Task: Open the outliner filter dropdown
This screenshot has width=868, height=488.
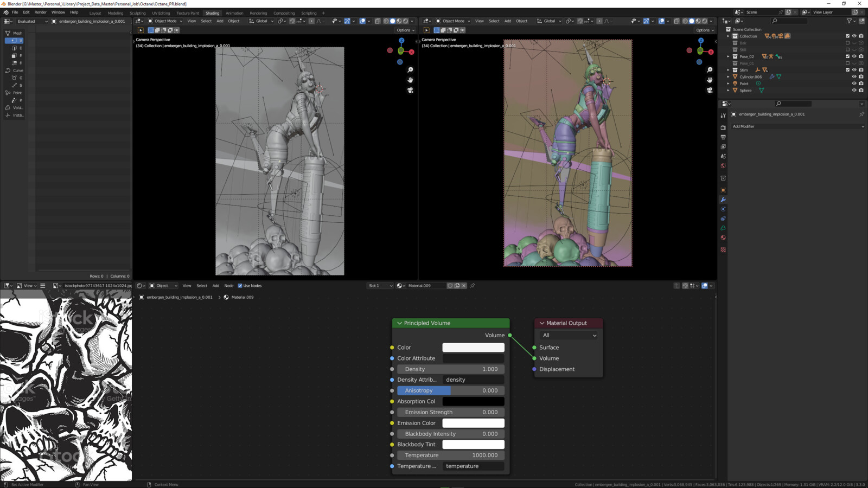Action: tap(851, 21)
